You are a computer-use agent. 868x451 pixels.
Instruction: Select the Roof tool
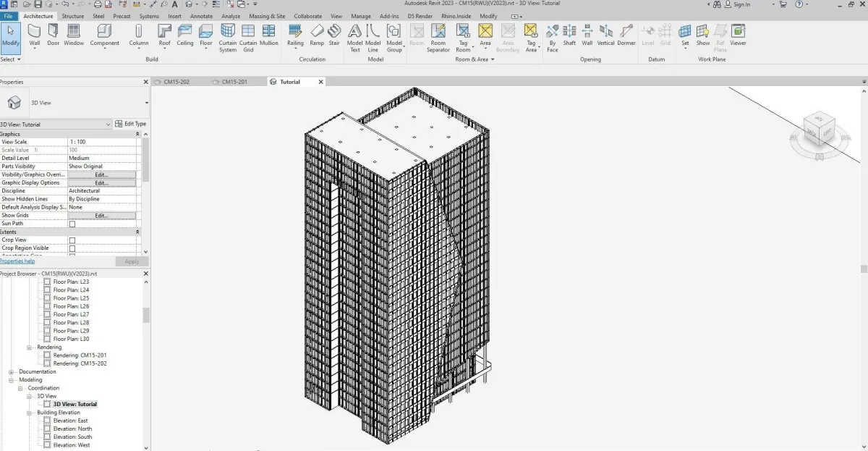[165, 35]
